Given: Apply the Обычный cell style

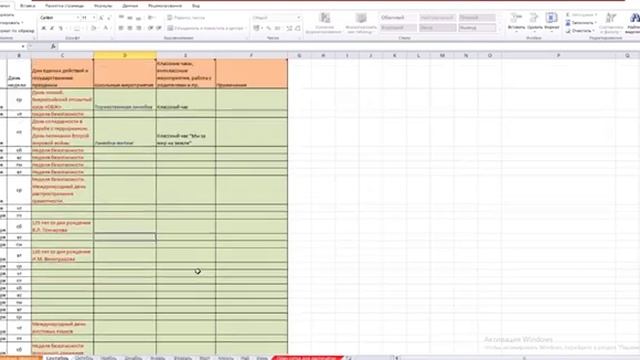Looking at the screenshot, I should 398,18.
